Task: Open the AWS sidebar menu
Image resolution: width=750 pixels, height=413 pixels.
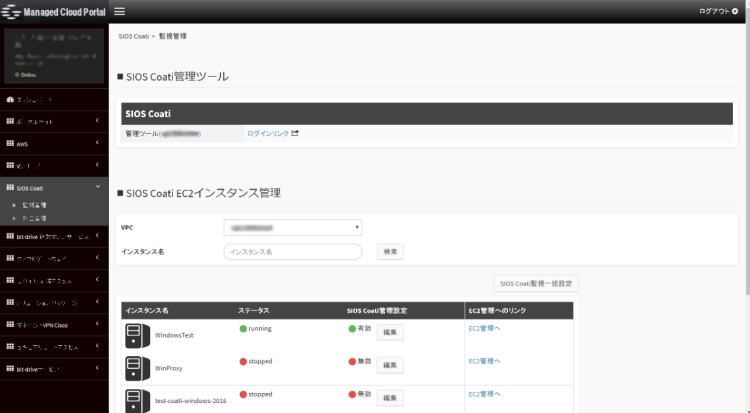Action: pos(54,143)
